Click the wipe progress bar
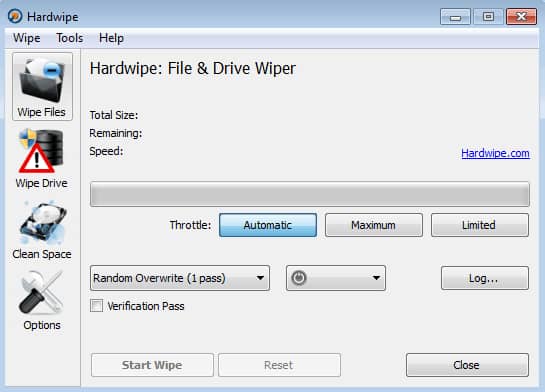Viewport: 545px width, 392px height. coord(310,194)
